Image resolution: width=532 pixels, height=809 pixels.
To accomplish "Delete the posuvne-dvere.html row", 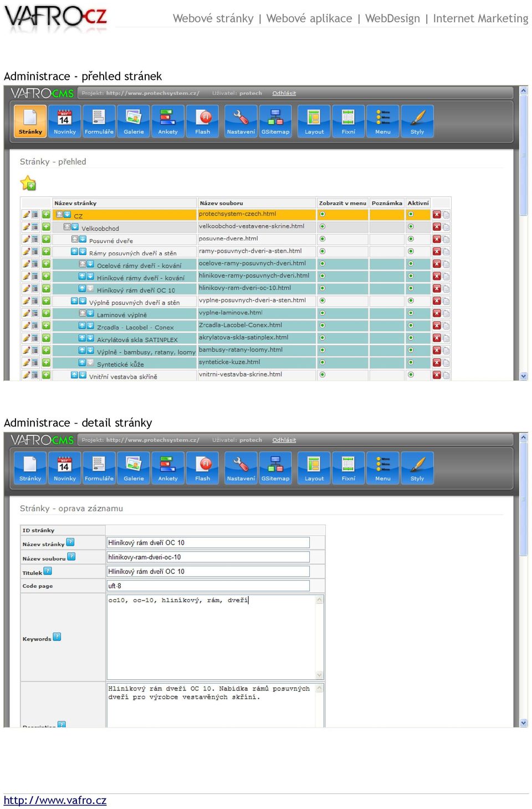I will (437, 239).
